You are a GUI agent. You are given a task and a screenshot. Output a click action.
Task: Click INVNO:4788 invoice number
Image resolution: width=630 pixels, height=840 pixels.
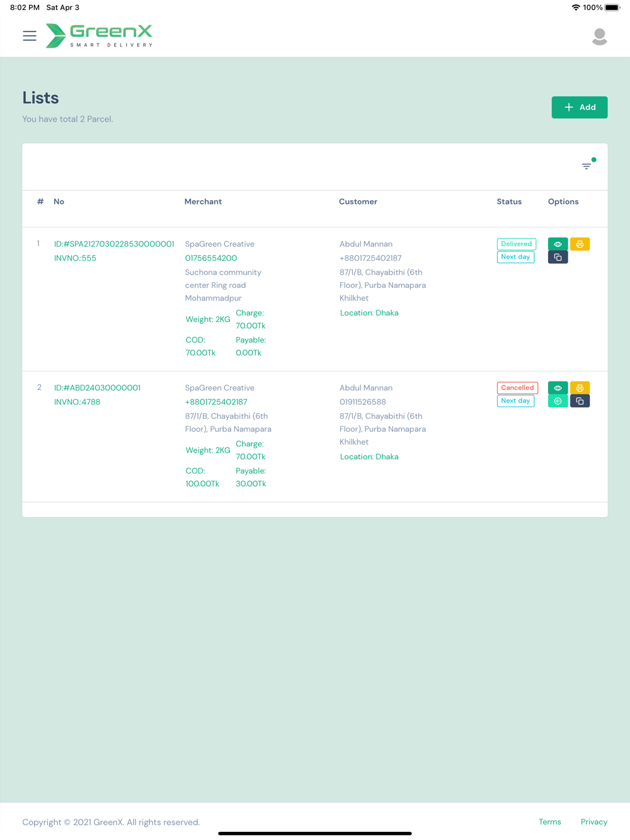(77, 402)
